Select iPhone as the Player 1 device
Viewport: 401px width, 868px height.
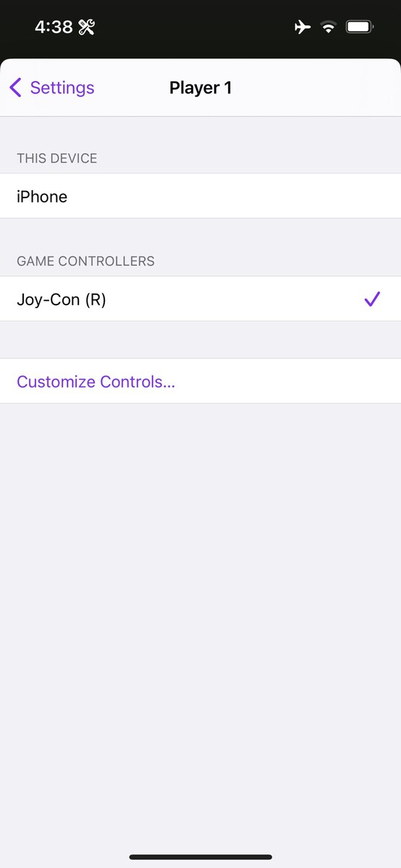tap(200, 196)
